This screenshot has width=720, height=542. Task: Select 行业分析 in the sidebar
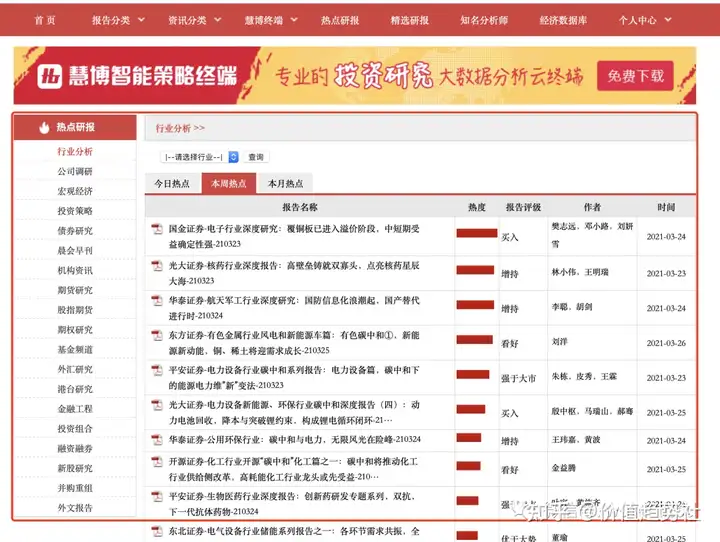tap(75, 152)
